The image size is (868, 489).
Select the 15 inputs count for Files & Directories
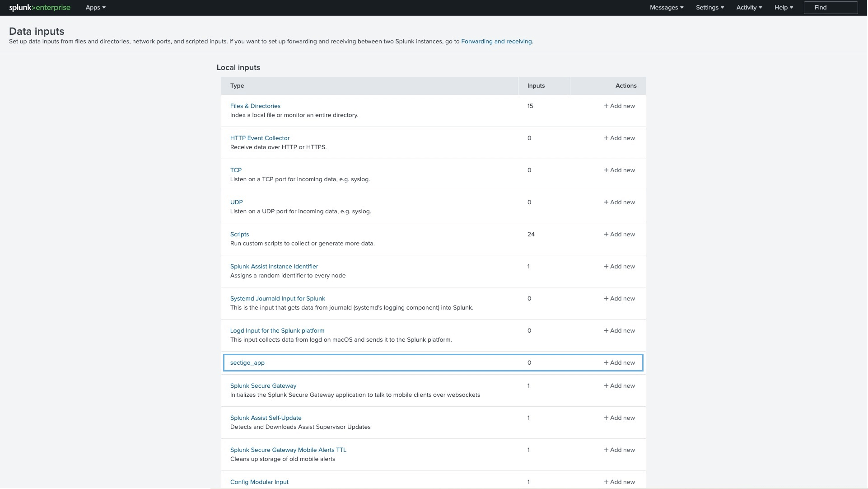click(x=530, y=106)
